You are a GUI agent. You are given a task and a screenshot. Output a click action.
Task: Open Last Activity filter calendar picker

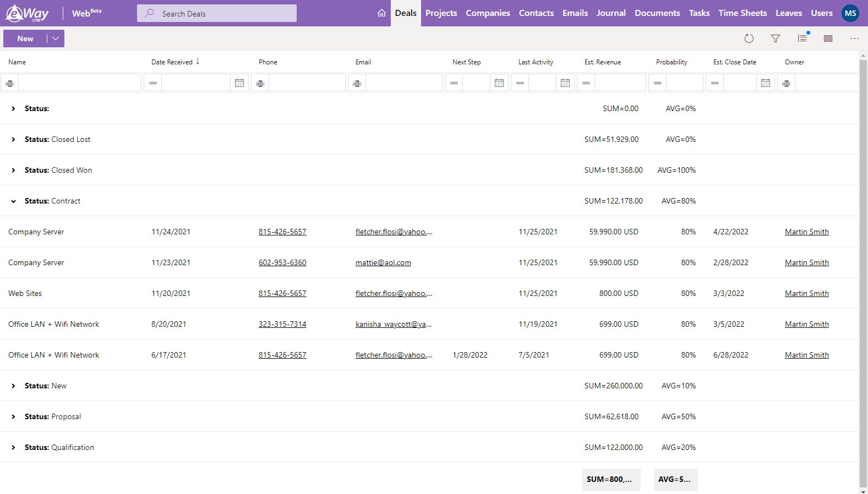click(565, 83)
